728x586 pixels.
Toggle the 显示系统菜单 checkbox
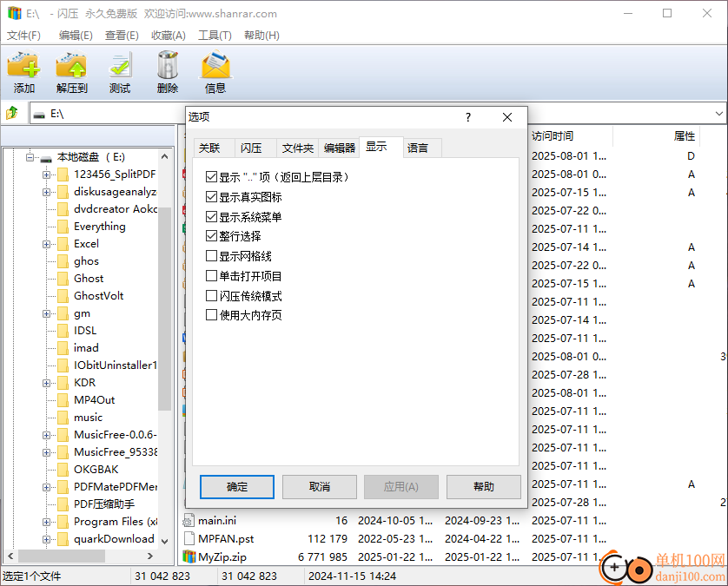211,217
